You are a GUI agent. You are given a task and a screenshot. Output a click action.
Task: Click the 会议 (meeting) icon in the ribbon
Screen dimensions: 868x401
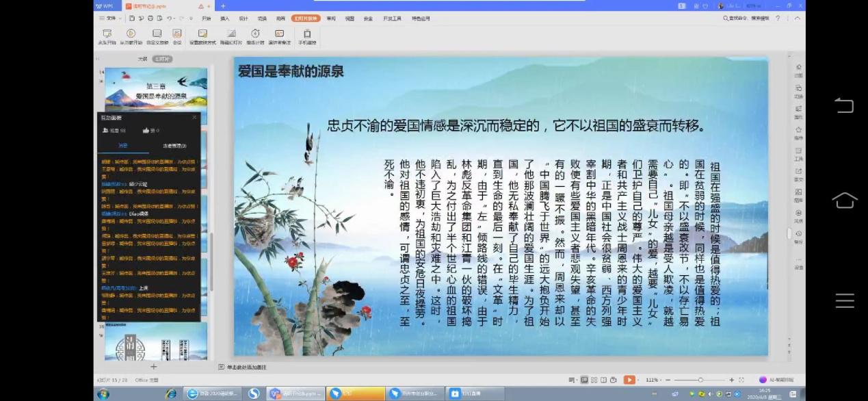point(177,34)
